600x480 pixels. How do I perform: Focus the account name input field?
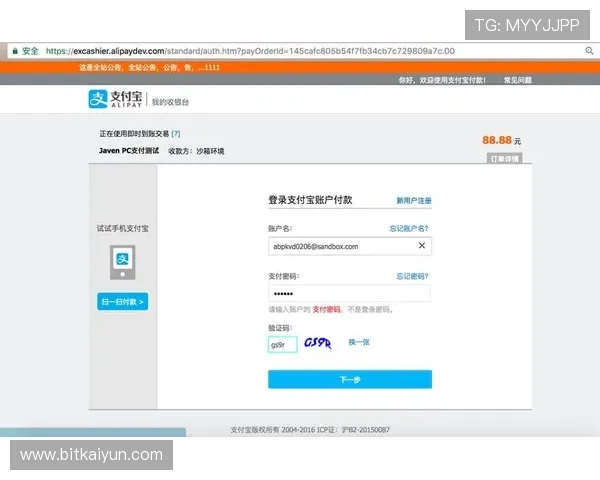350,246
